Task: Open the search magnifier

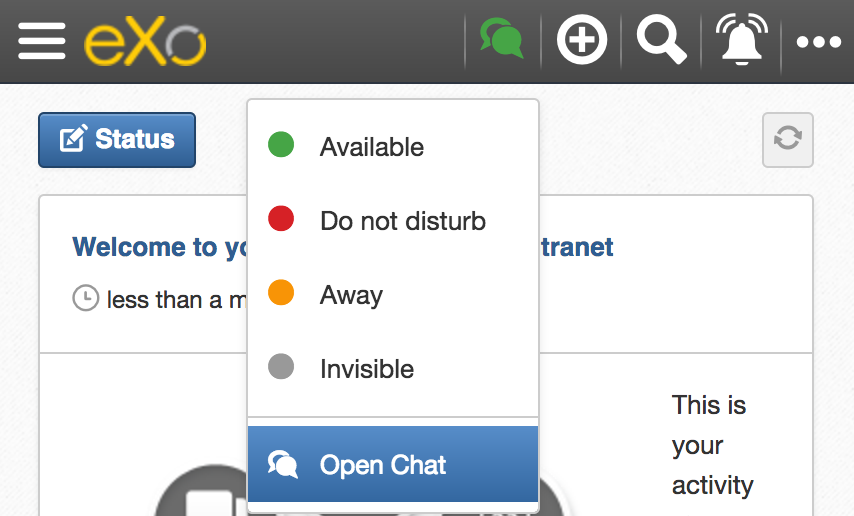Action: point(661,41)
